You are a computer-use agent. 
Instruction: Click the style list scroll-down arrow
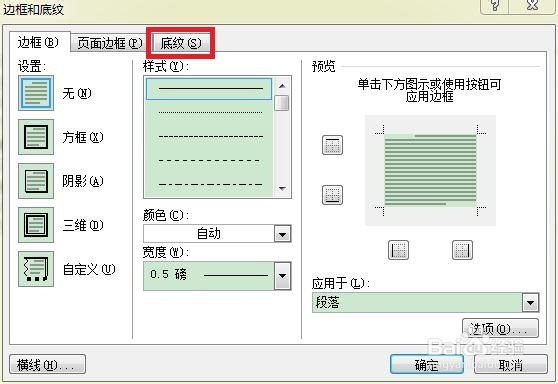(x=283, y=189)
